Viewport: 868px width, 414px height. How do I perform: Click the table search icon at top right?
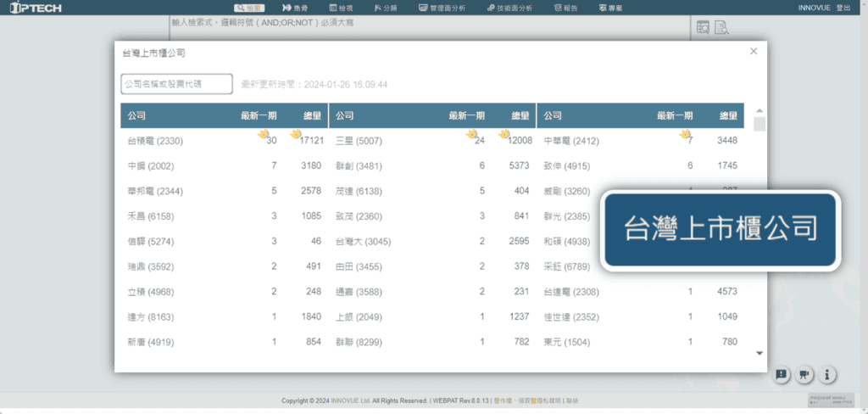pyautogui.click(x=703, y=28)
